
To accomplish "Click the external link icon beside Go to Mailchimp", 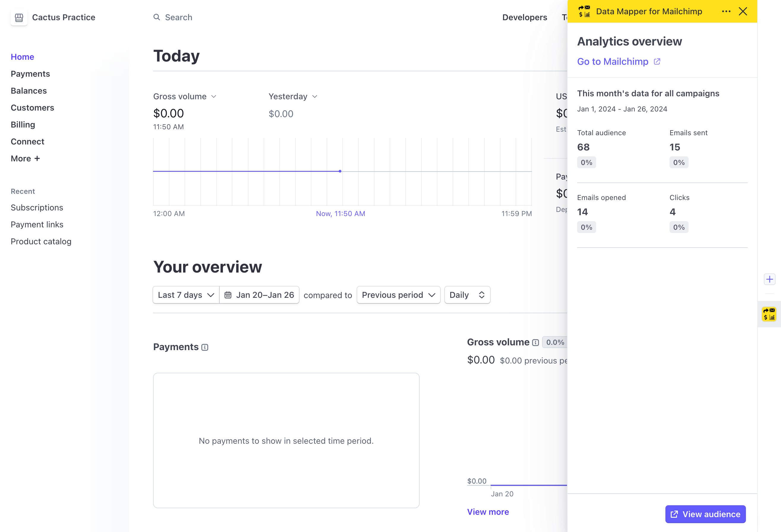I will coord(657,61).
